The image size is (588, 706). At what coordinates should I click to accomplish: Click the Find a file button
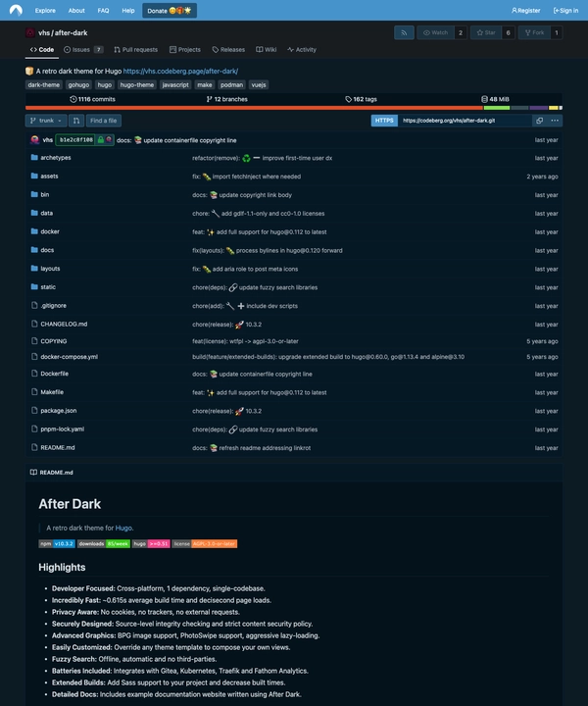coord(104,121)
